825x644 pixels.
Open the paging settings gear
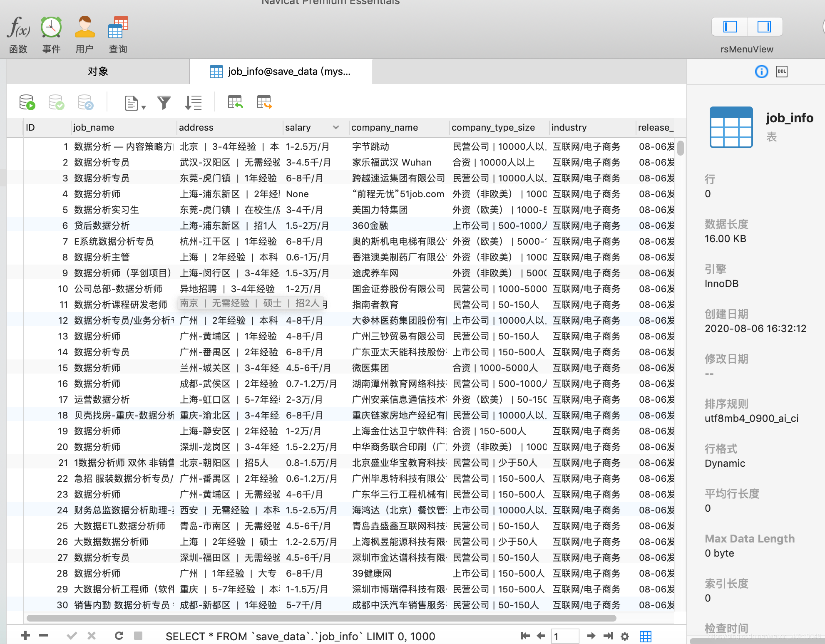point(625,636)
